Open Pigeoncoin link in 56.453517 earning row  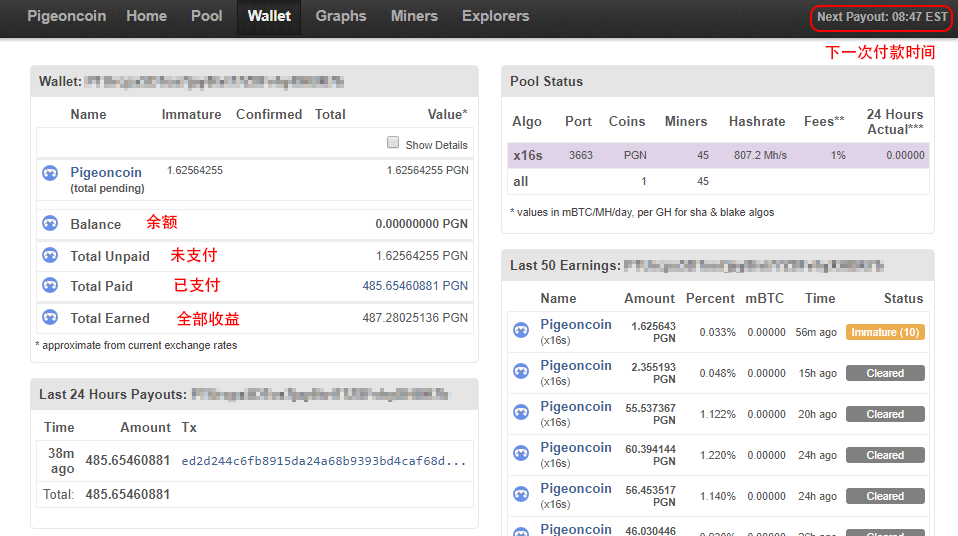click(576, 488)
